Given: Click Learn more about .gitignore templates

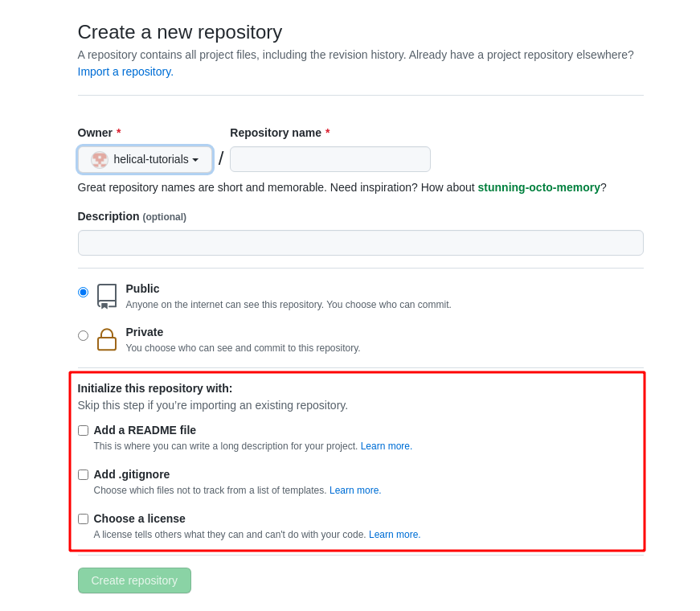Looking at the screenshot, I should tap(354, 490).
